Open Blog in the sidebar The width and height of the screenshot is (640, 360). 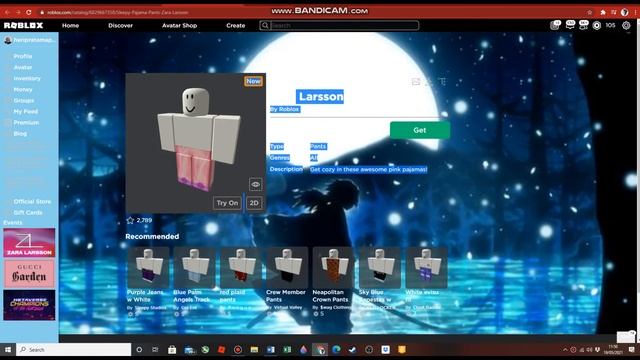(20, 133)
